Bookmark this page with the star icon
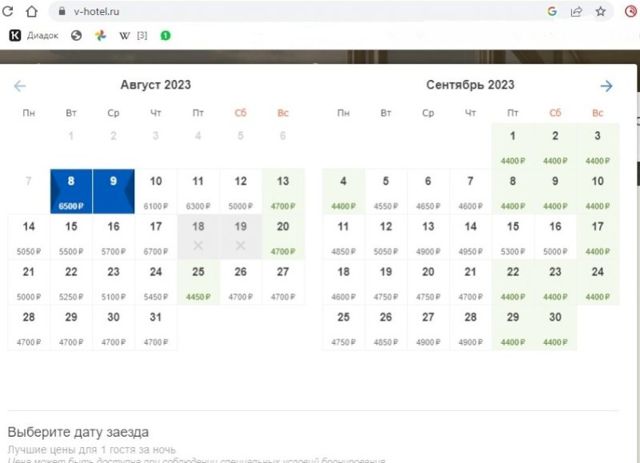The height and width of the screenshot is (463, 640). pos(601,12)
